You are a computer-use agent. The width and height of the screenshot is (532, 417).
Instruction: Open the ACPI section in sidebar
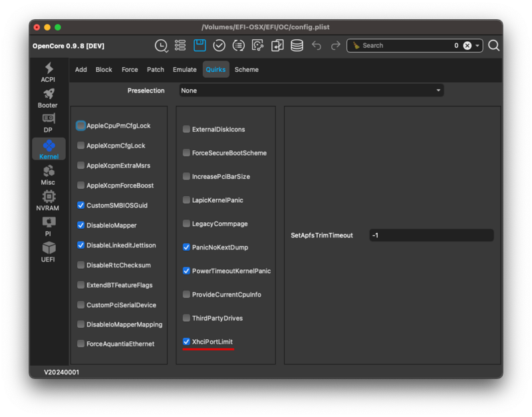[49, 72]
